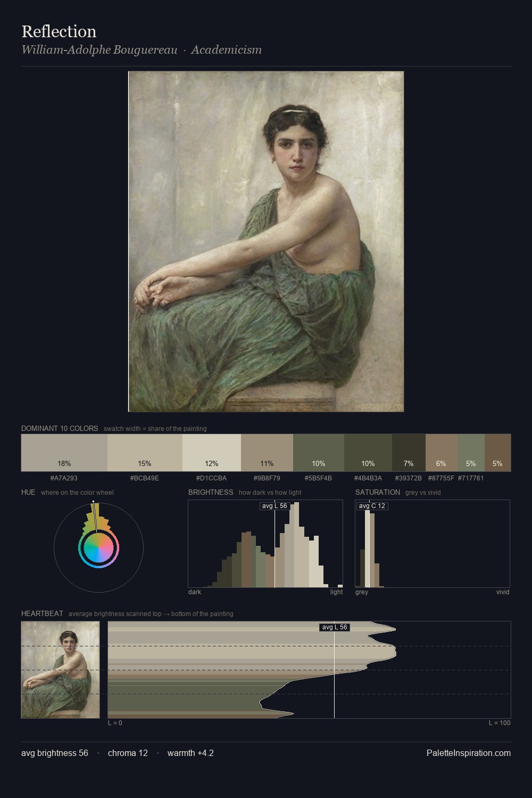Image resolution: width=532 pixels, height=798 pixels.
Task: Click the "light" axis label
Action: [x=337, y=592]
